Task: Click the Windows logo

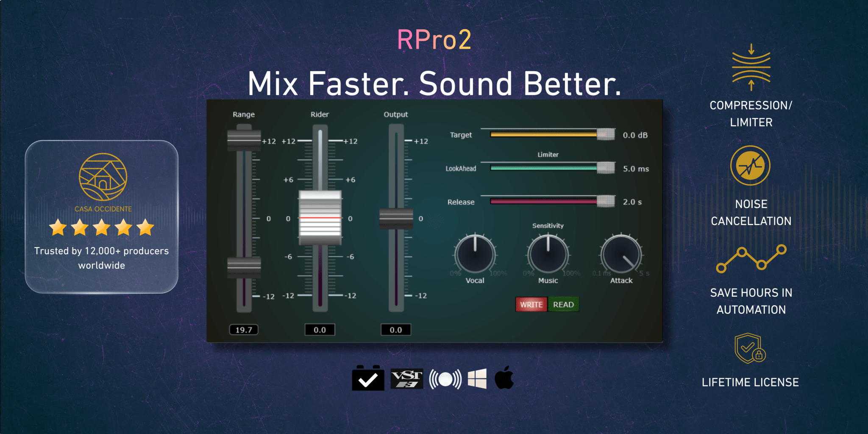Action: click(x=477, y=378)
